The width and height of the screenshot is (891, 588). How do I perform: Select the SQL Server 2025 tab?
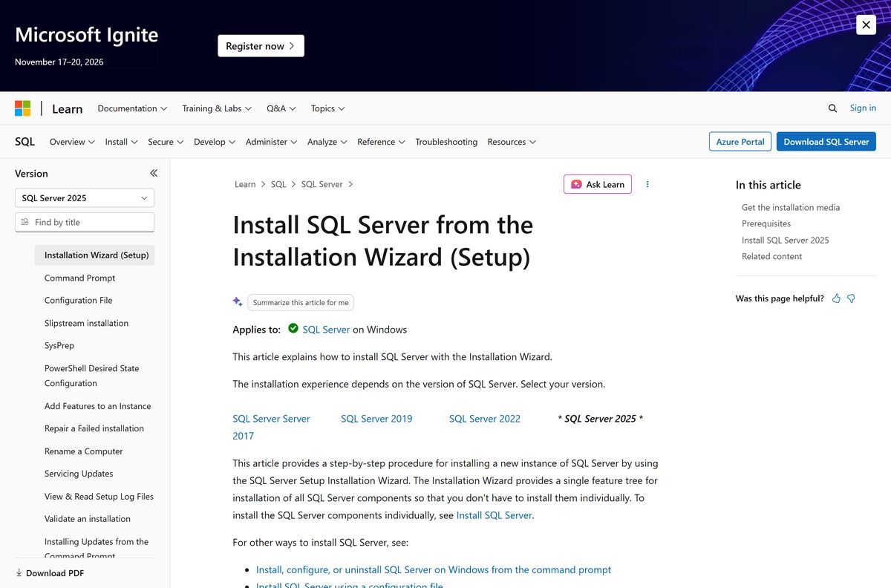click(x=600, y=419)
